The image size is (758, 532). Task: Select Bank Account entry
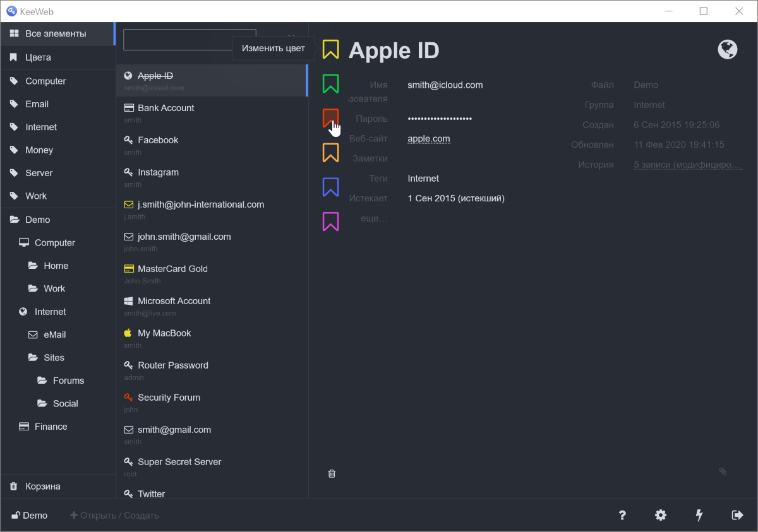click(212, 112)
